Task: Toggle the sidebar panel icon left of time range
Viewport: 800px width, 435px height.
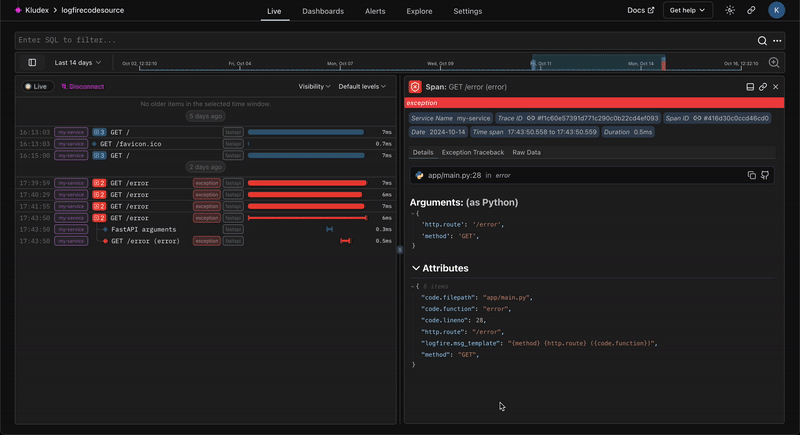Action: [32, 62]
